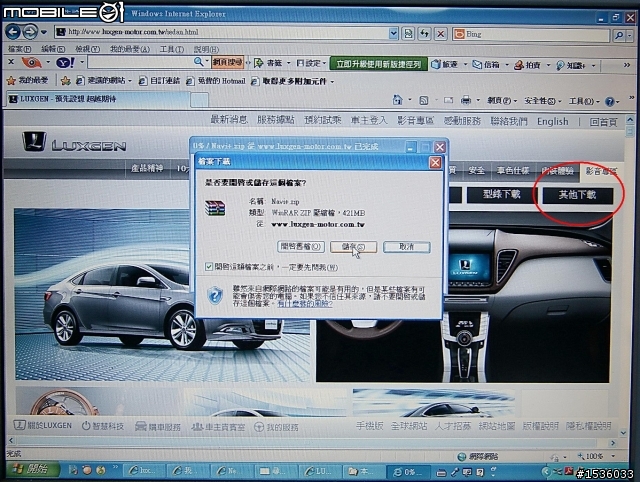
Task: Click the horizontal scrollbar right arrow
Action: [613, 442]
